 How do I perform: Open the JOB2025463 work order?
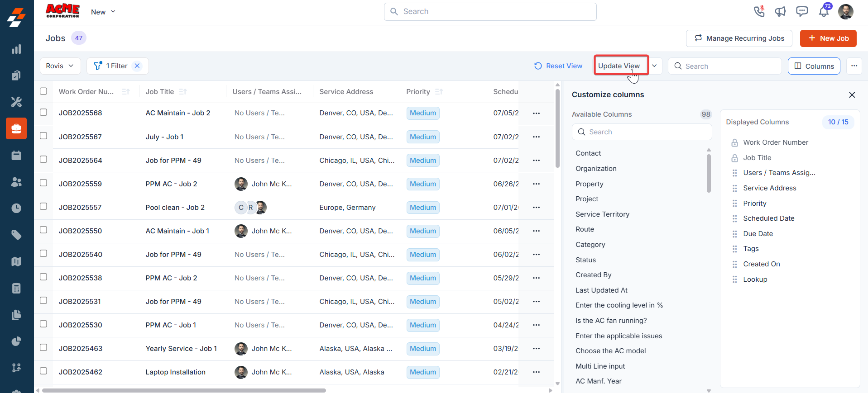point(81,349)
